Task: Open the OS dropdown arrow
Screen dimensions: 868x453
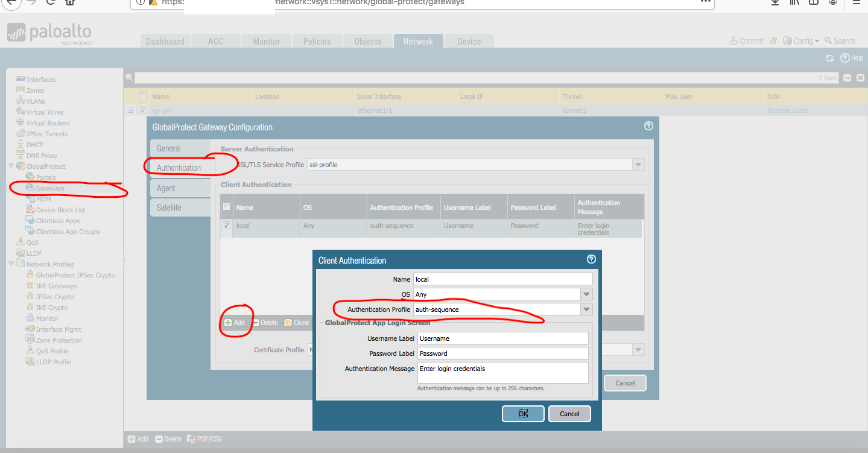Action: (x=586, y=294)
